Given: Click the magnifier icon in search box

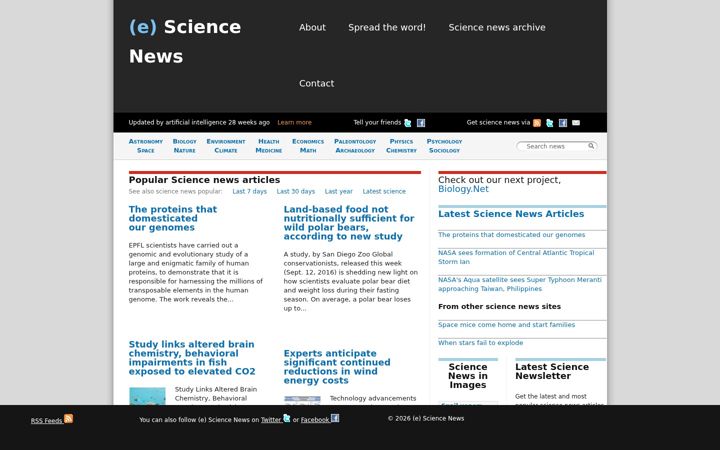Looking at the screenshot, I should click(591, 146).
